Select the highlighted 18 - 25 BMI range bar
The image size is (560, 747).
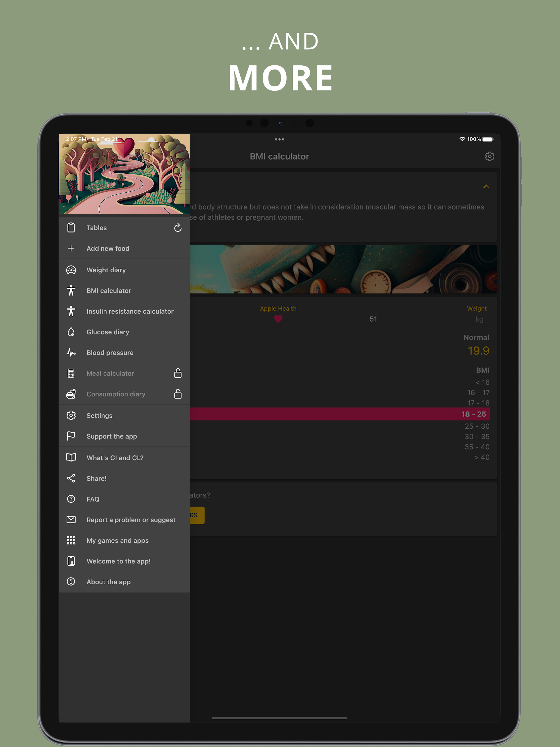pos(340,414)
